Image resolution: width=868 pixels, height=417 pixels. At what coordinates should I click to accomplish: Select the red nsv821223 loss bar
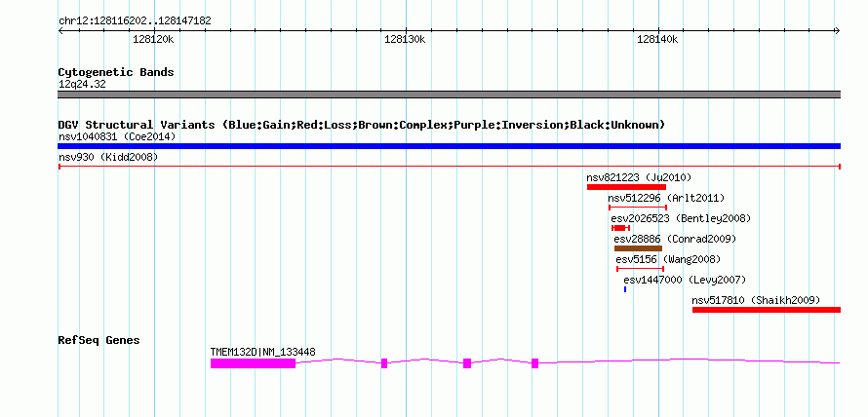(x=626, y=187)
